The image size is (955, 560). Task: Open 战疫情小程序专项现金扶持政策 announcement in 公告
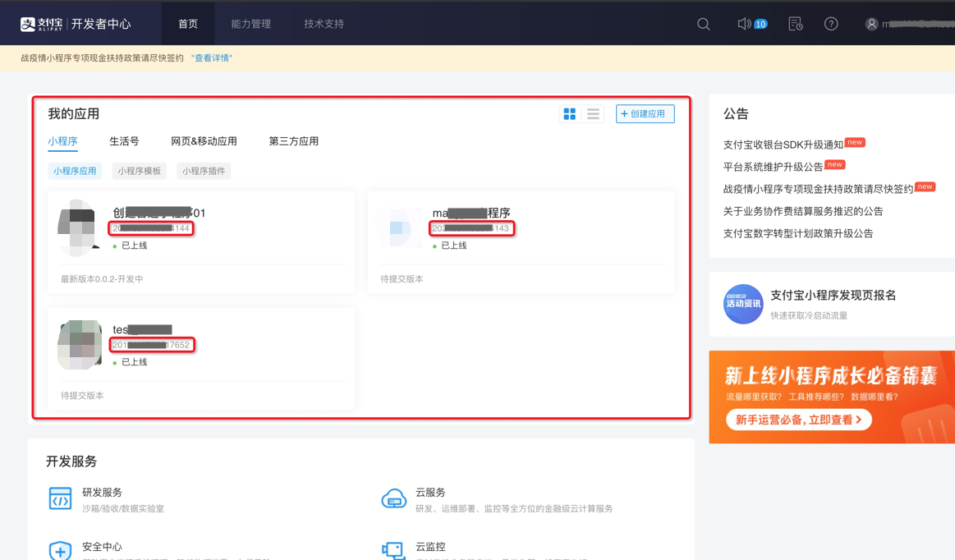point(818,189)
